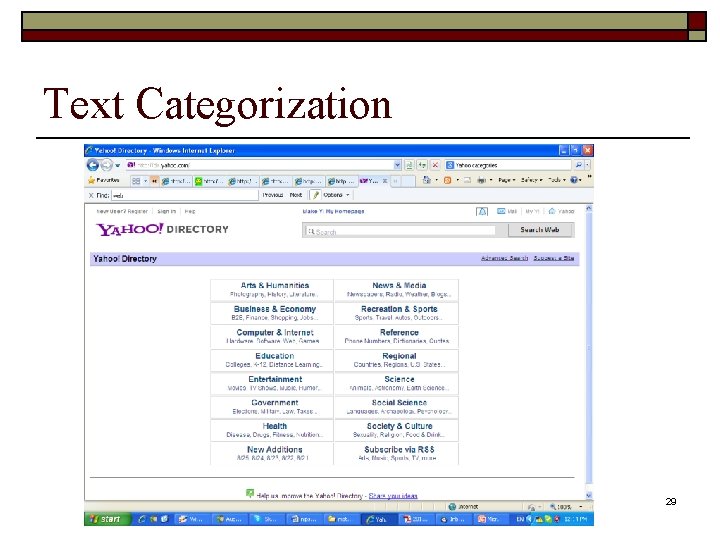Open the Favorites star button

tap(104, 180)
